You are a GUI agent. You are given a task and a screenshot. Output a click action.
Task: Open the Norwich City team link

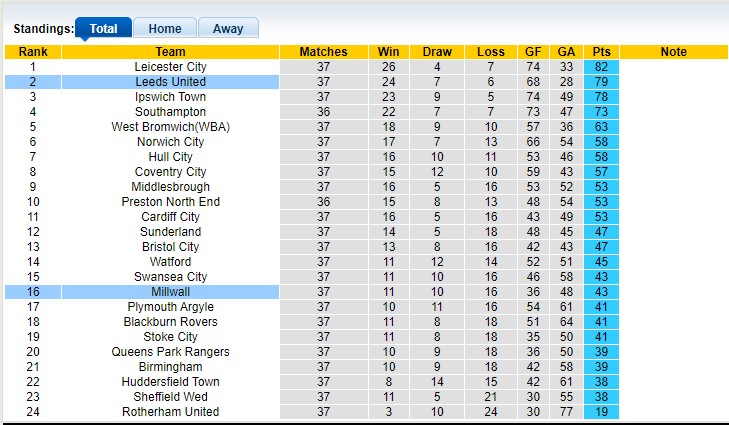(170, 142)
